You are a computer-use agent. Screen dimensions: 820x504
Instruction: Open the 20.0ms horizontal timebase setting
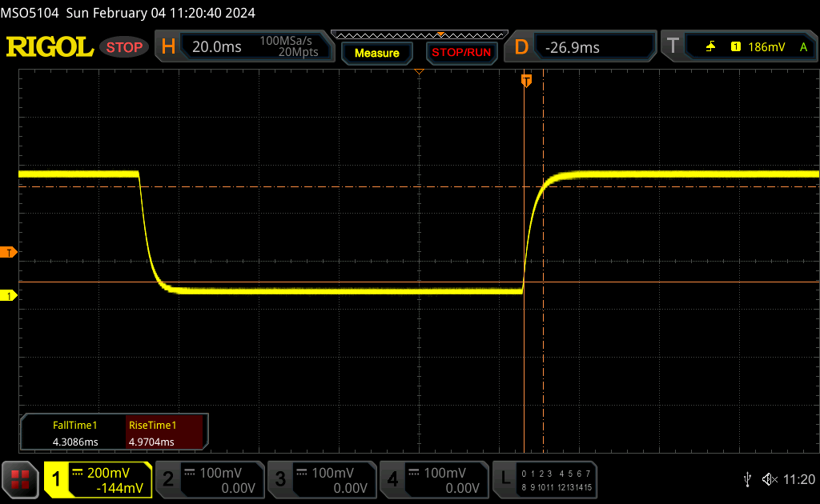point(217,47)
